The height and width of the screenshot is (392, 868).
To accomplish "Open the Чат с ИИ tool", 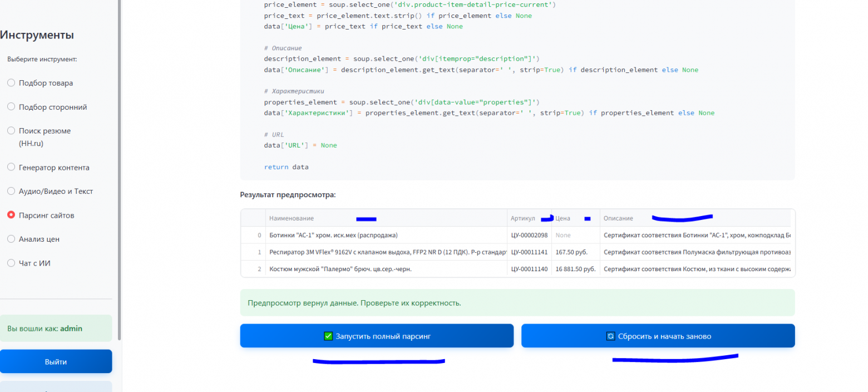I will tap(11, 263).
